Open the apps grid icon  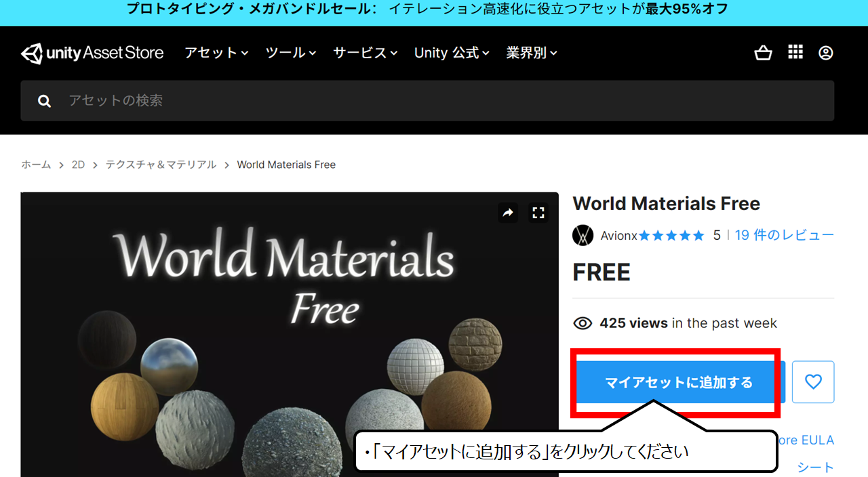point(795,52)
